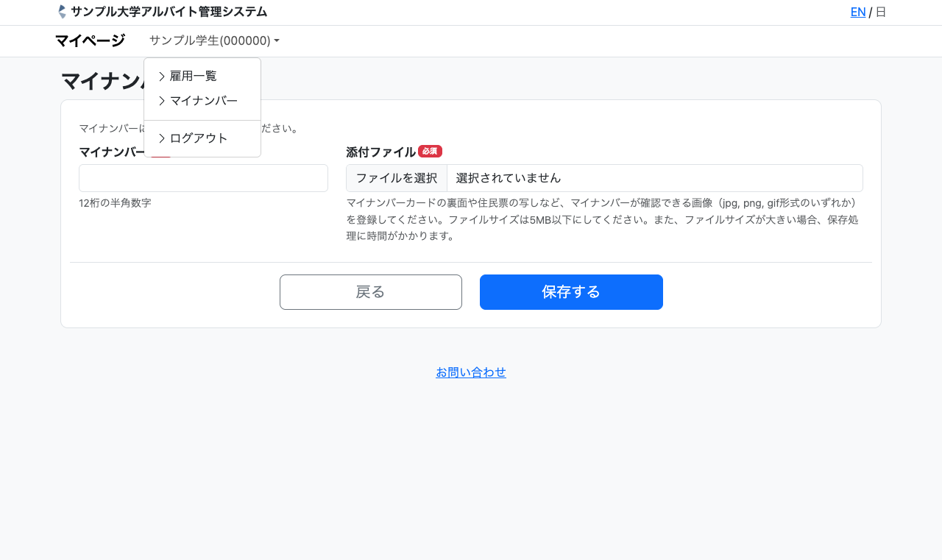Open 雇用一覧 from the user menu

pyautogui.click(x=194, y=76)
